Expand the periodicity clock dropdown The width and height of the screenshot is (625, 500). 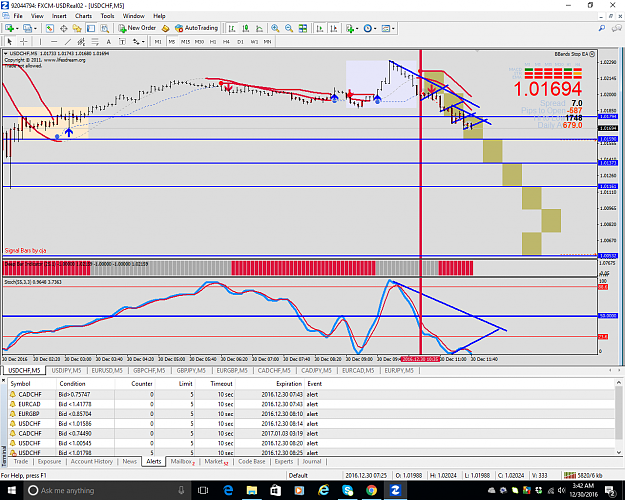pyautogui.click(x=375, y=28)
